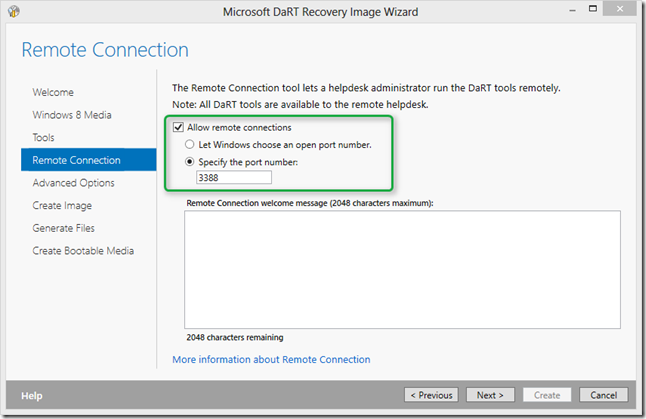The image size is (646, 419).
Task: Click the welcome message text area
Action: point(402,269)
